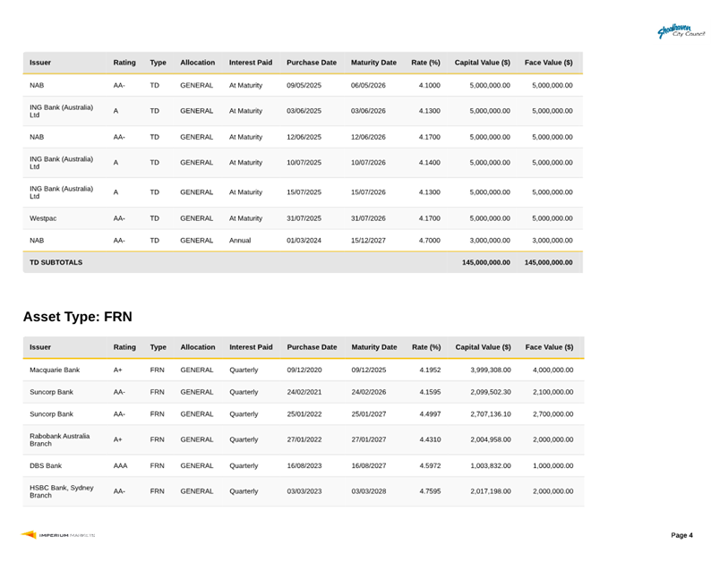Select the Macquarie Bank issuer entry
Screen dimensions: 728x562
[x=55, y=370]
